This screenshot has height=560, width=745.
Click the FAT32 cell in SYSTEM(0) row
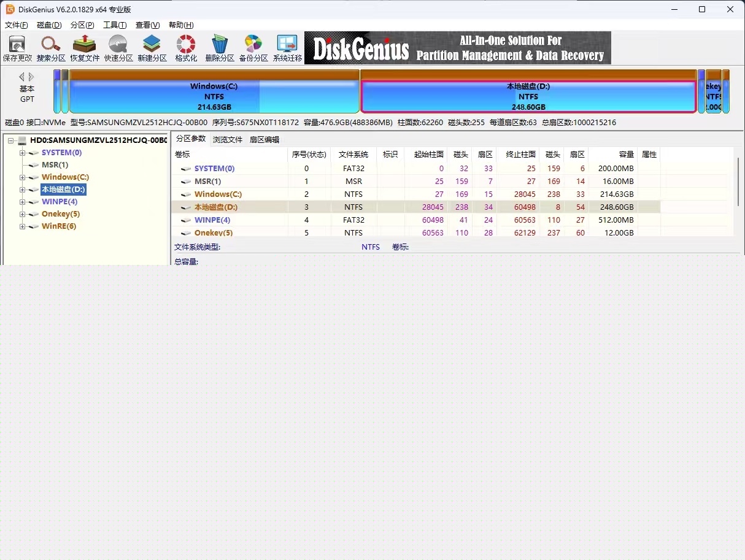(353, 169)
